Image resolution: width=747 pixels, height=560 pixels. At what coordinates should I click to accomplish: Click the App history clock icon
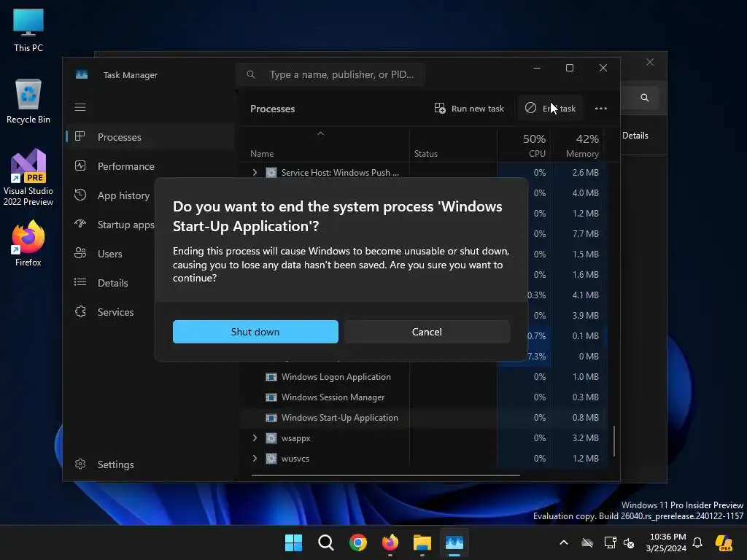[x=80, y=195]
